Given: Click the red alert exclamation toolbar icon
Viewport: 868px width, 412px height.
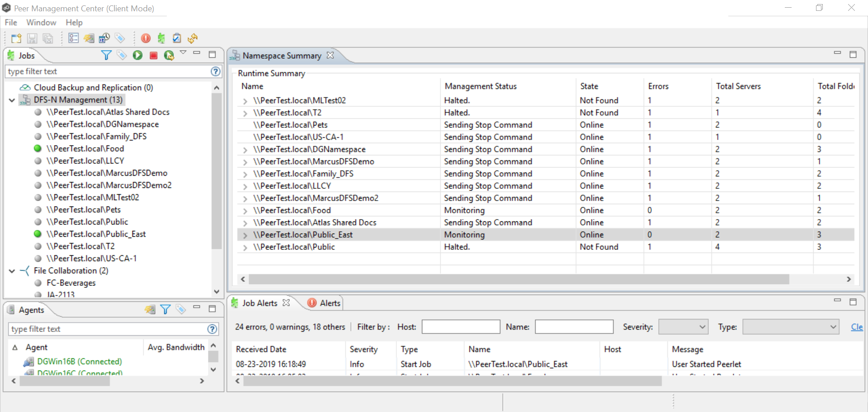Looking at the screenshot, I should (x=146, y=38).
